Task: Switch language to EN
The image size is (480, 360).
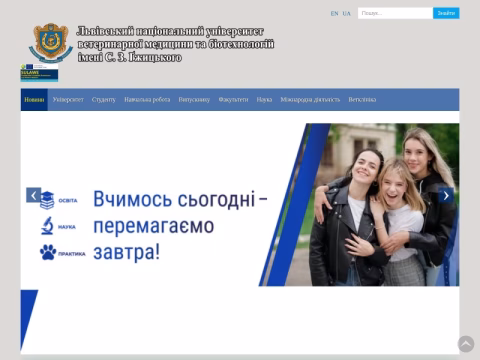Action: point(334,14)
